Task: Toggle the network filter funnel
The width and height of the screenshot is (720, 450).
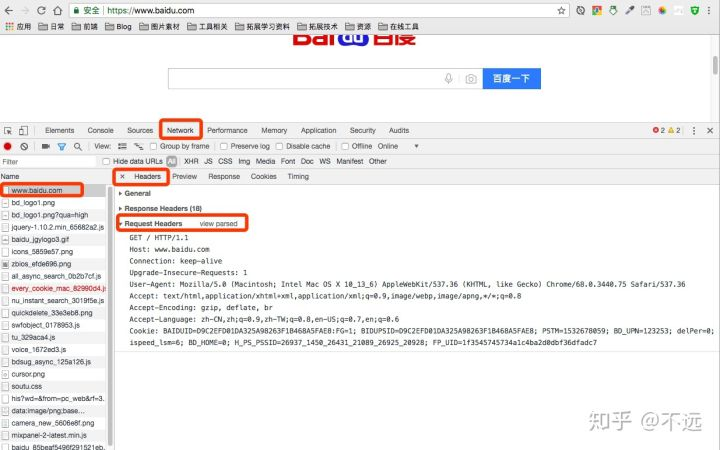Action: (62, 146)
